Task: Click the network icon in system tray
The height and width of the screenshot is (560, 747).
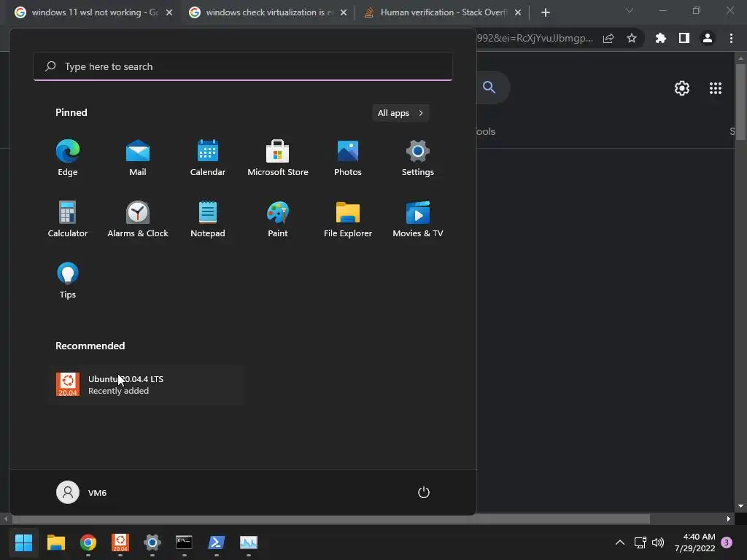Action: [640, 542]
